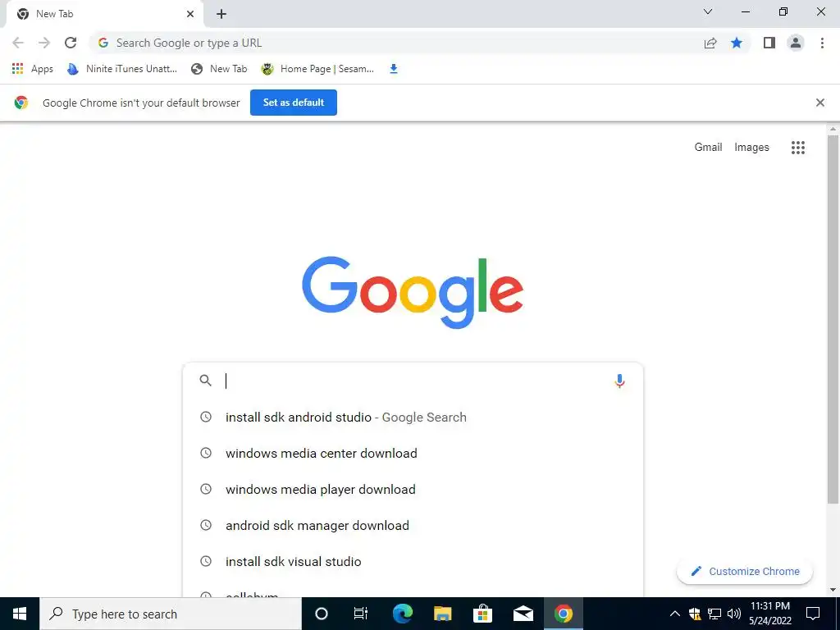Image resolution: width=840 pixels, height=630 pixels.
Task: Open a new tab with plus button
Action: [x=221, y=15]
